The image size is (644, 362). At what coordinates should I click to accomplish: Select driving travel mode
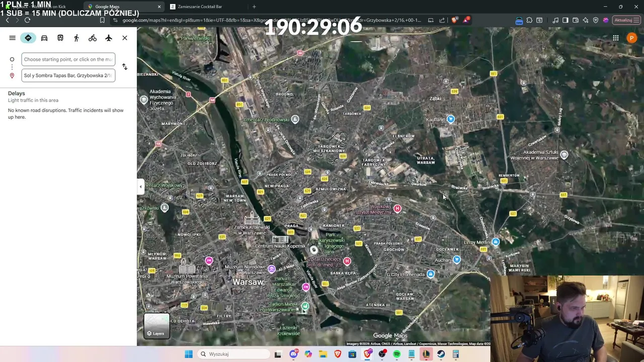(x=44, y=38)
